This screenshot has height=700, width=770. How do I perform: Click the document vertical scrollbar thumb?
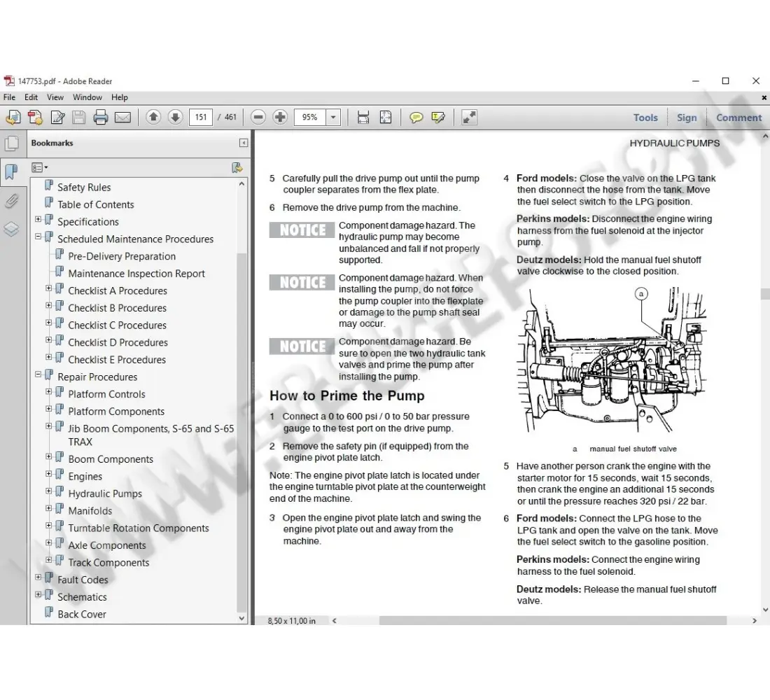coord(765,294)
